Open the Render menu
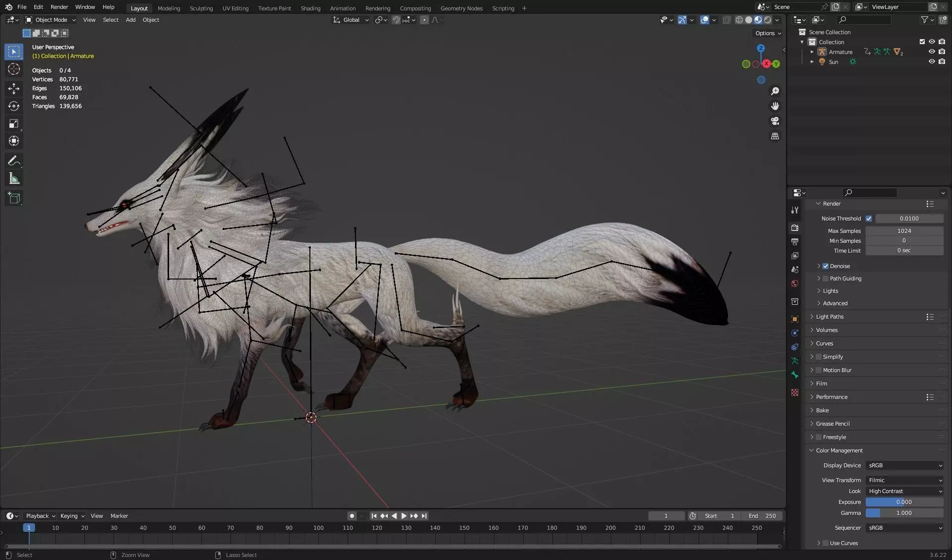This screenshot has width=952, height=560. [x=59, y=7]
